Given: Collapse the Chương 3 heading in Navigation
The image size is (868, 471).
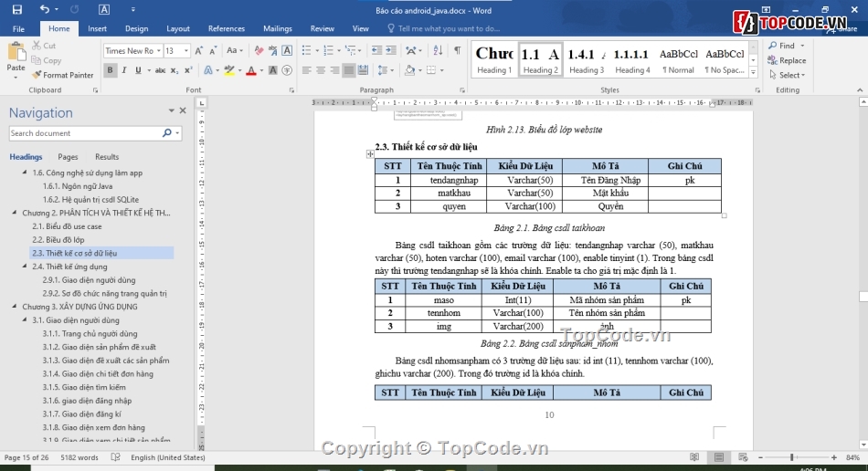Looking at the screenshot, I should [14, 307].
